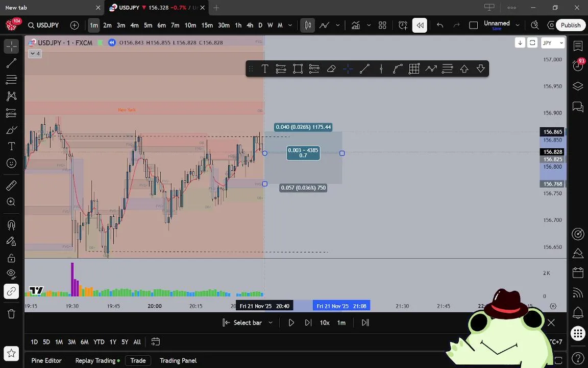
Task: Open forecasting and measurement tools in sidebar
Action: [11, 113]
